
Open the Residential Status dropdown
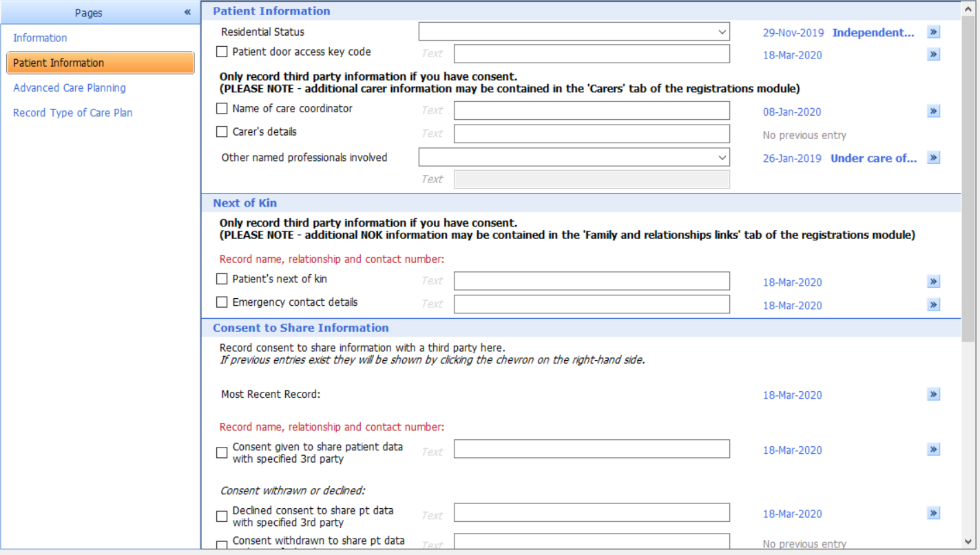point(722,32)
